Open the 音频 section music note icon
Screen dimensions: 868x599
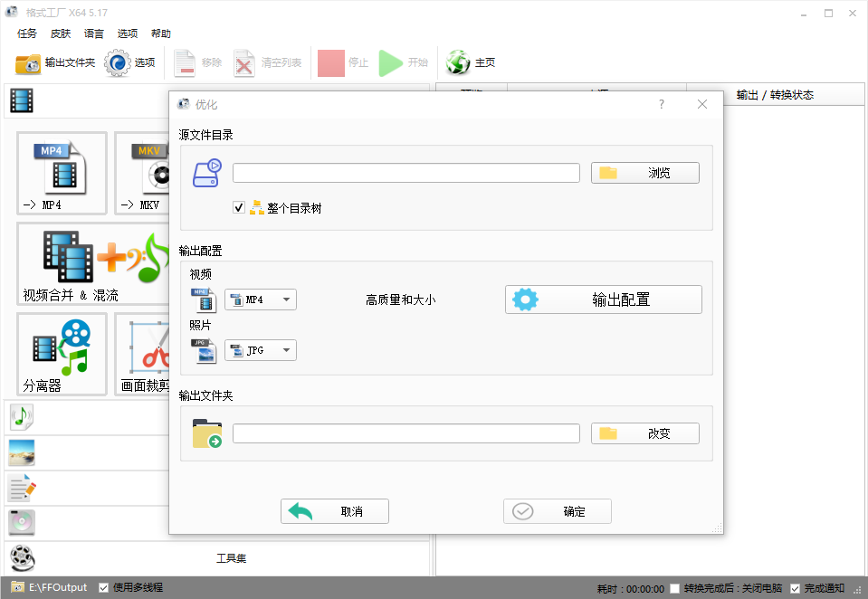coord(22,416)
